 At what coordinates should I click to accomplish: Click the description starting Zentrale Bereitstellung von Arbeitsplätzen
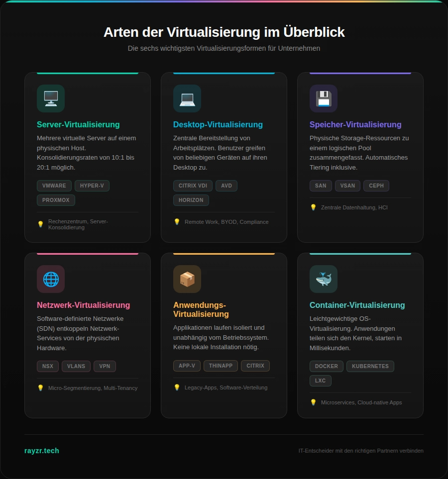[220, 153]
